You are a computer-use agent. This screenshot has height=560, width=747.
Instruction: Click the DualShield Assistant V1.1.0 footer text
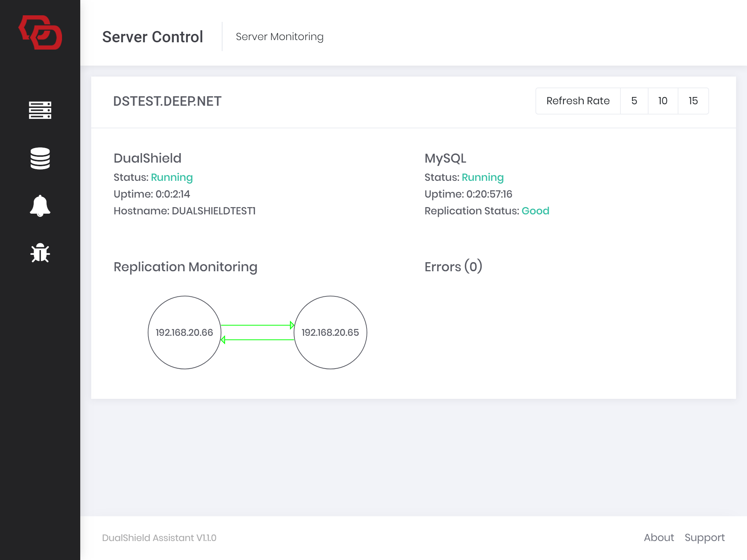coord(159,537)
